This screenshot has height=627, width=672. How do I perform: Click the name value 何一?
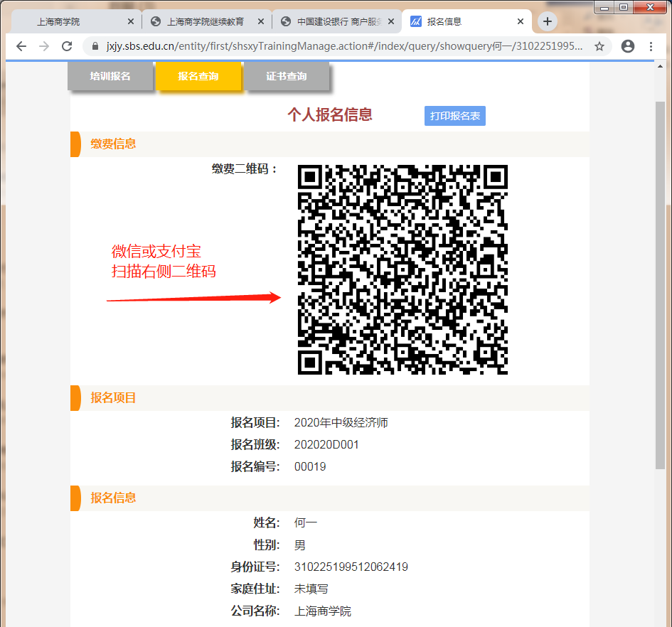306,523
